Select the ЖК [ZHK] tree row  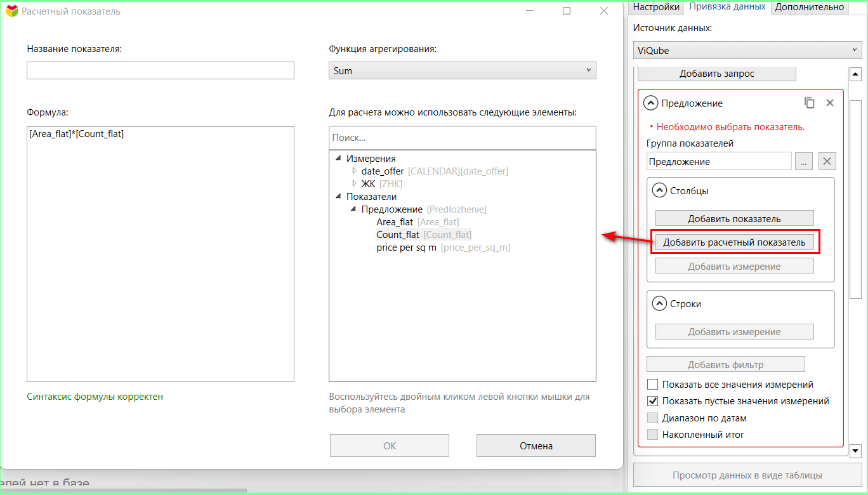pos(382,184)
